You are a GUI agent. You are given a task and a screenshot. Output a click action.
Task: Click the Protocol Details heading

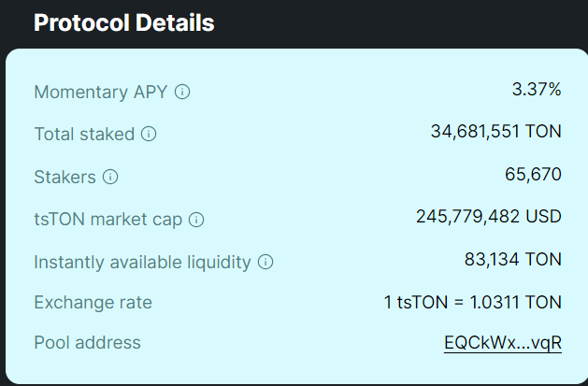[124, 22]
